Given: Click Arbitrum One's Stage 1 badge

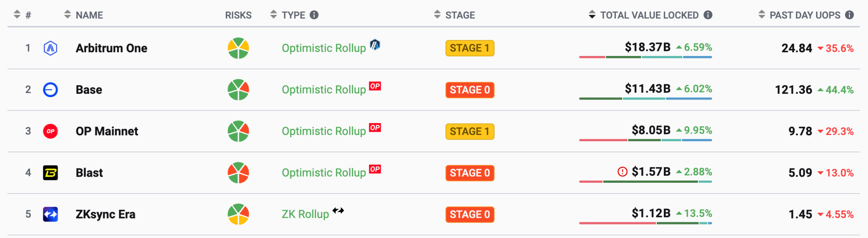Looking at the screenshot, I should [x=469, y=48].
